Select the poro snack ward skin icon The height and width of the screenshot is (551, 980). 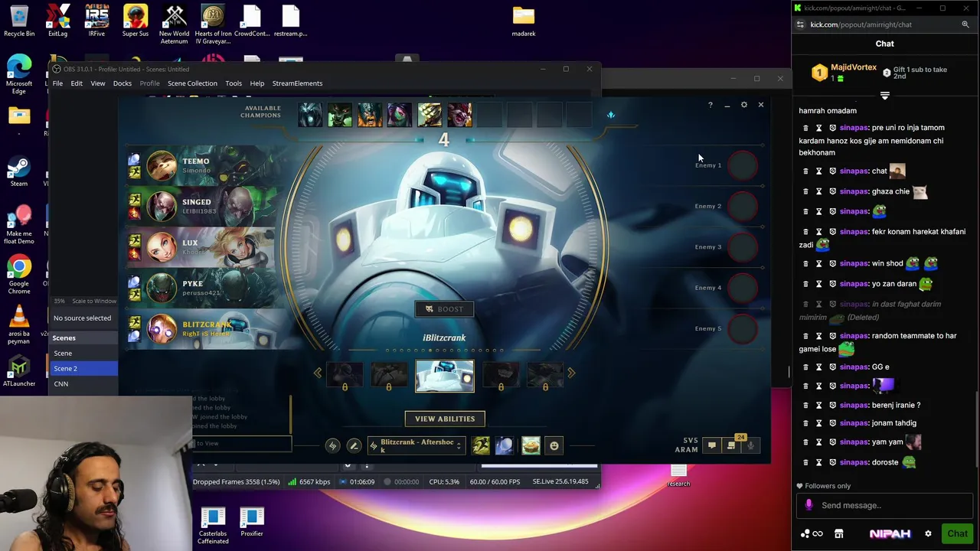click(x=531, y=445)
